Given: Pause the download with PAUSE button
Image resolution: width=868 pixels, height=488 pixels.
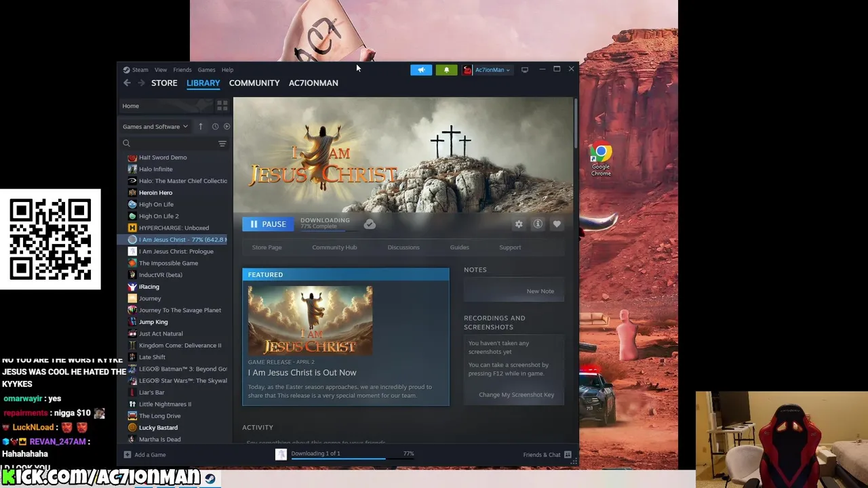Looking at the screenshot, I should tap(268, 224).
